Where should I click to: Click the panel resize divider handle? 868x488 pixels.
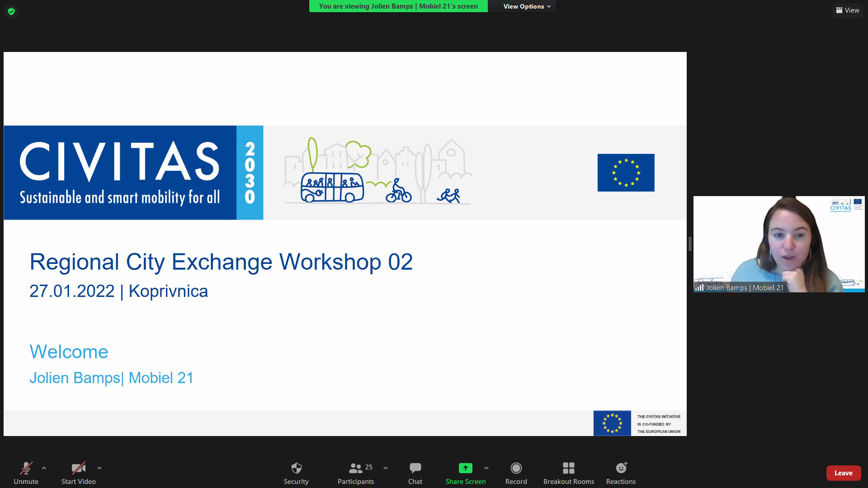pos(690,244)
